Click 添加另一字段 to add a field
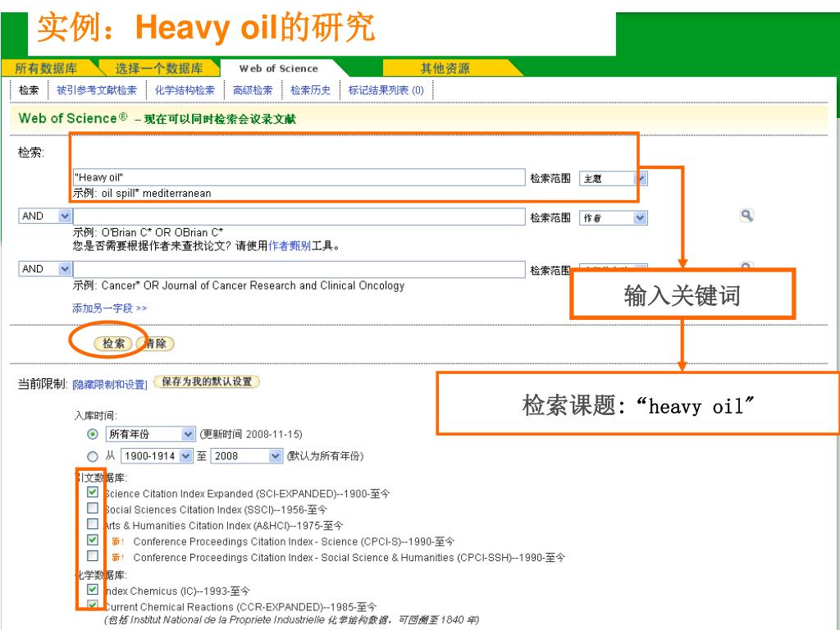 [x=109, y=308]
